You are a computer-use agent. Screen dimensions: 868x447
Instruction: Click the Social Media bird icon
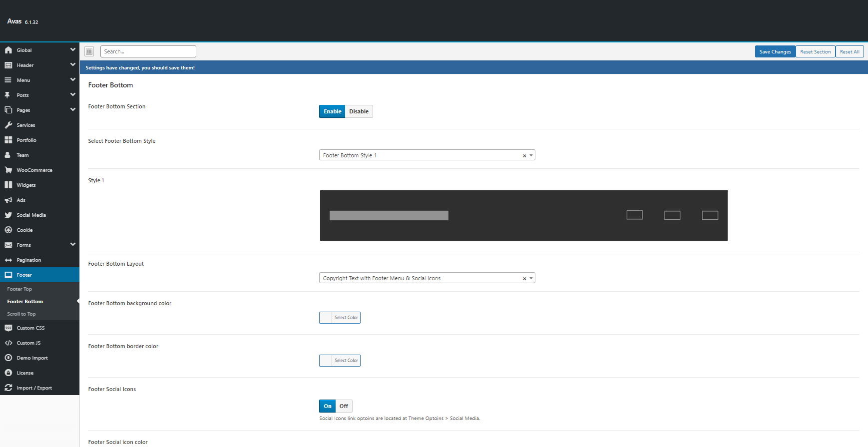coord(8,215)
